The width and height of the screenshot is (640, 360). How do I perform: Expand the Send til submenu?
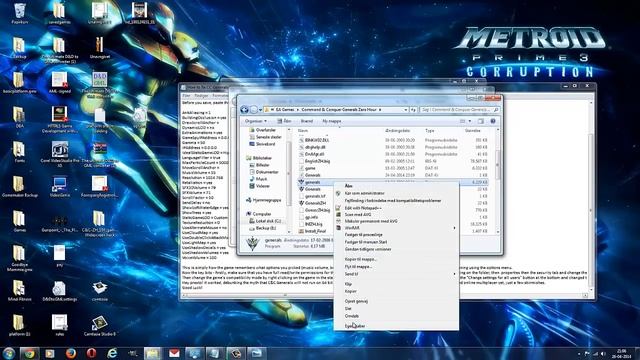[x=454, y=274]
